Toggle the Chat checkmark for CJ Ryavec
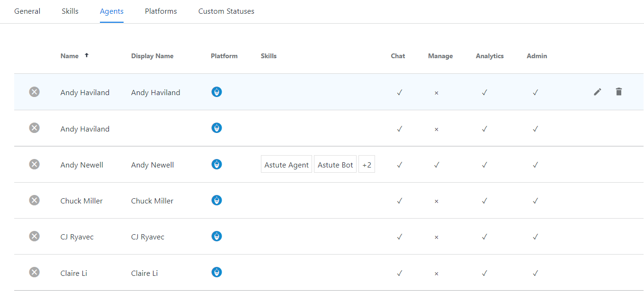This screenshot has width=644, height=291. [399, 237]
